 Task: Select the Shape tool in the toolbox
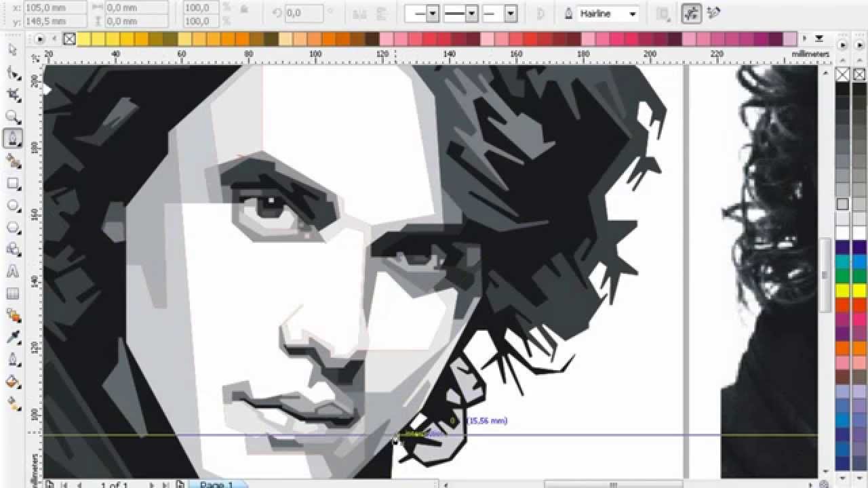[12, 73]
